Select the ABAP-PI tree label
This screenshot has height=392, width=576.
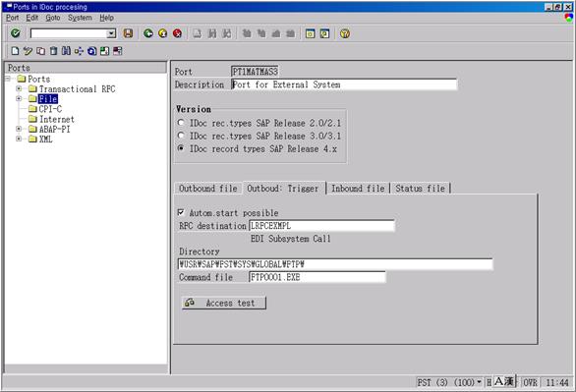[54, 129]
